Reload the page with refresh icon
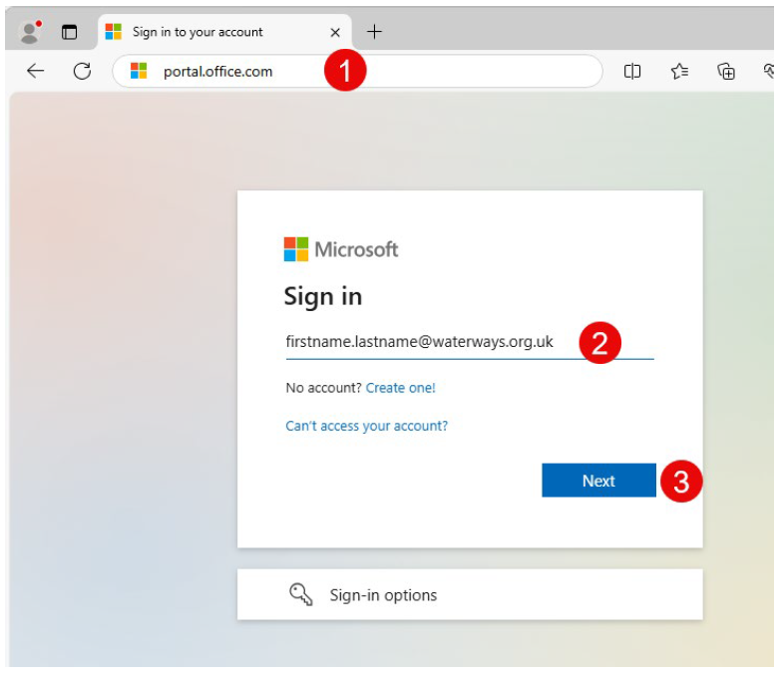The image size is (784, 677). coord(82,71)
